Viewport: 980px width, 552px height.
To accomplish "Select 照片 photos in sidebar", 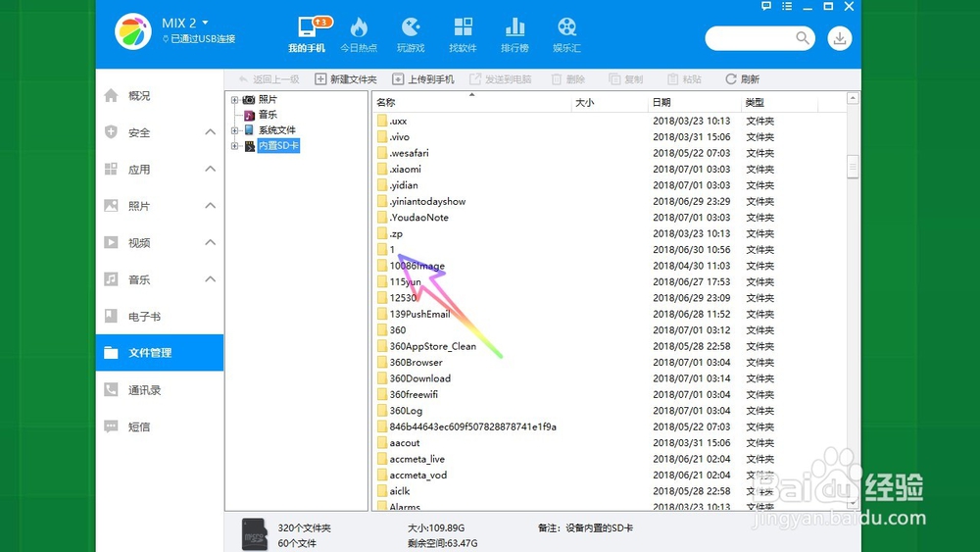I will (x=139, y=206).
